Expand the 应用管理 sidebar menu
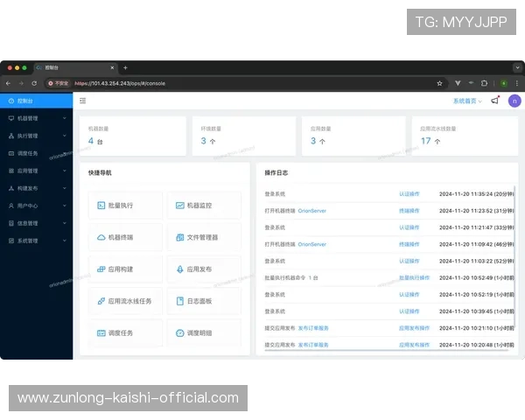Image resolution: width=525 pixels, height=420 pixels. [x=36, y=171]
